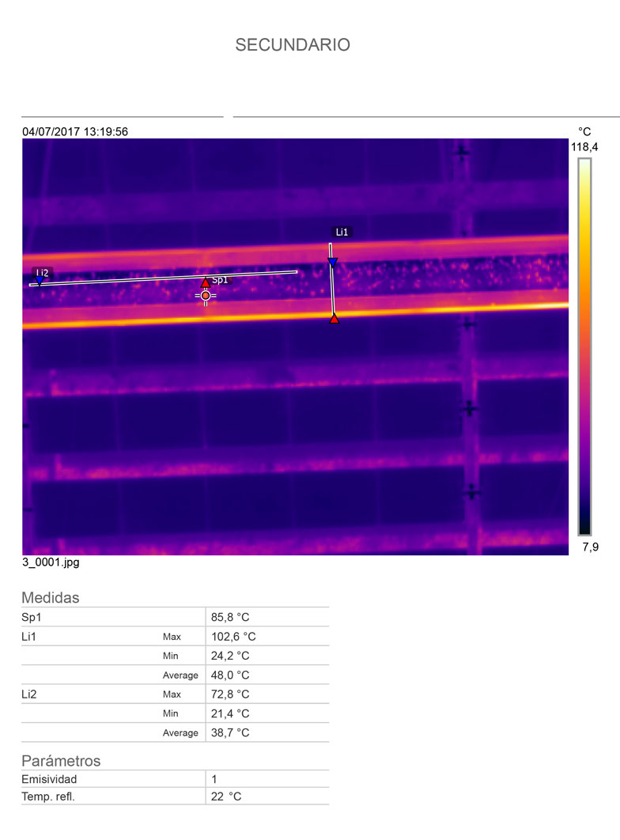
Task: Click the Emisividad value 1
Action: (214, 779)
